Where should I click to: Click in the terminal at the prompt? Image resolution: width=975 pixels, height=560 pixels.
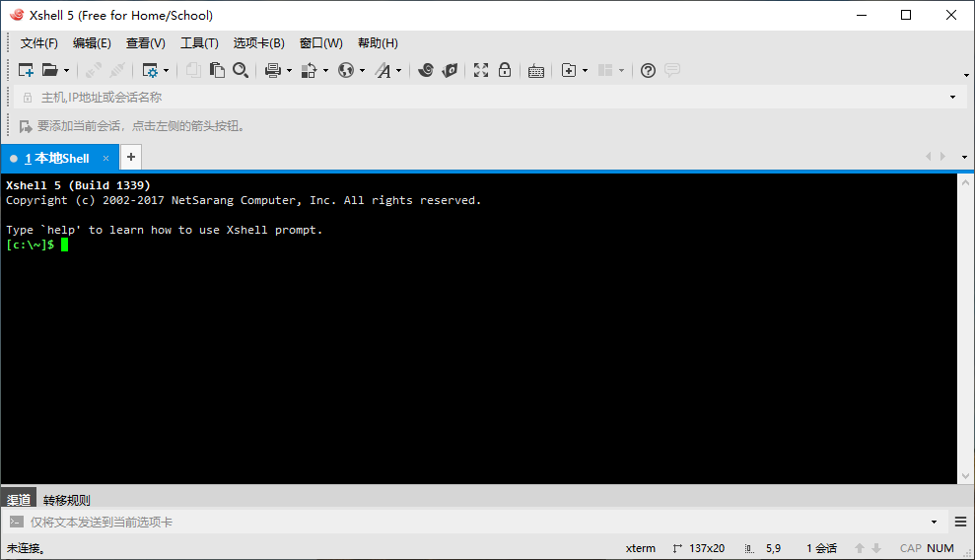[65, 245]
